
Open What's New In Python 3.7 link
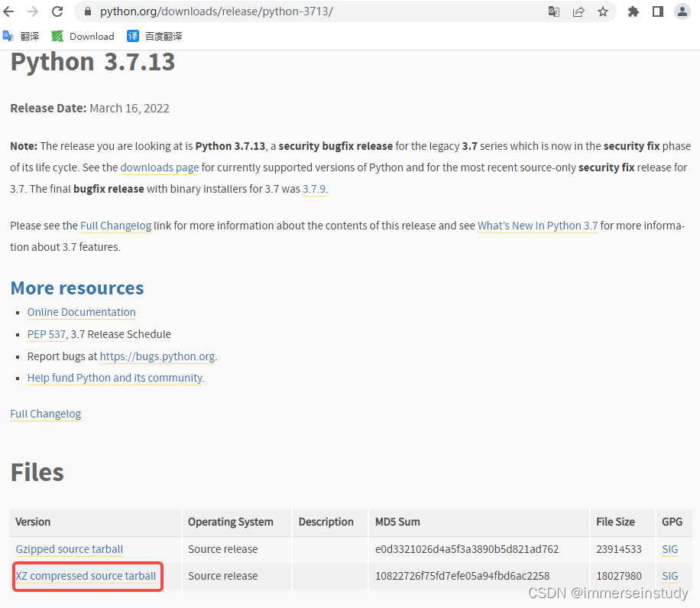pos(537,226)
